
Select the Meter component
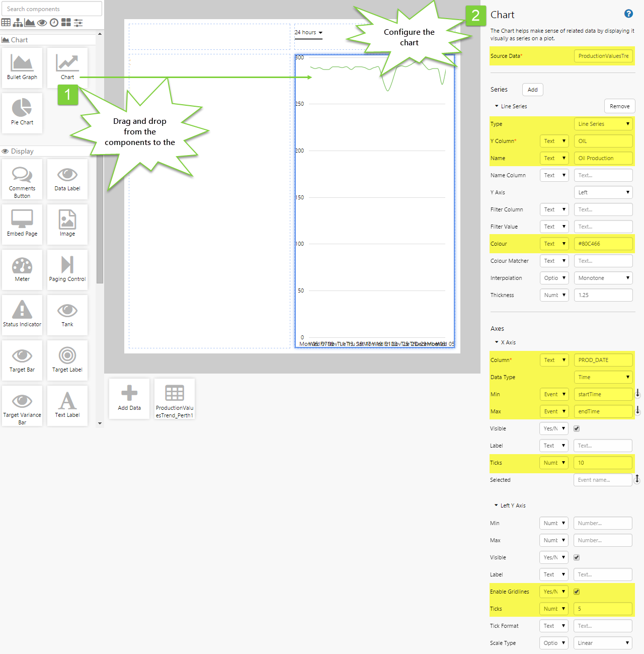click(x=22, y=270)
